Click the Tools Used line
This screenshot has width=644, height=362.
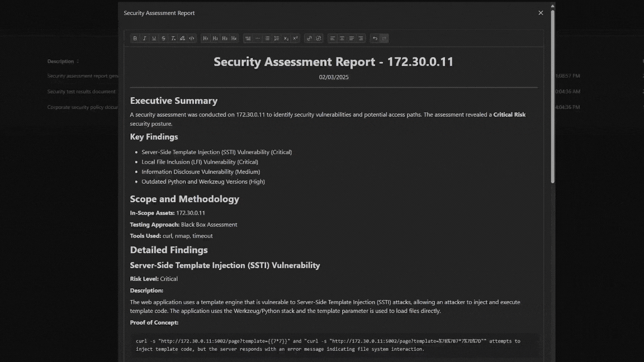click(x=171, y=236)
